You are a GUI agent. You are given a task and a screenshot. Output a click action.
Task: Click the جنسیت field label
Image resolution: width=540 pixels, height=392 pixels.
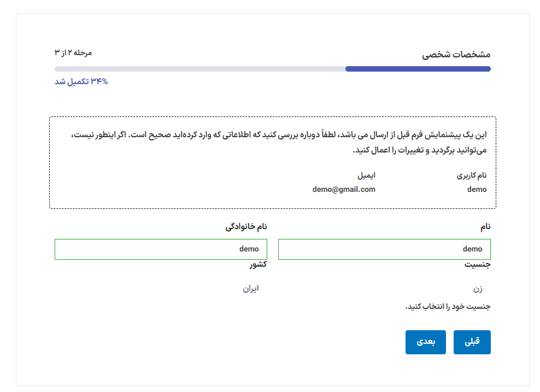point(477,265)
